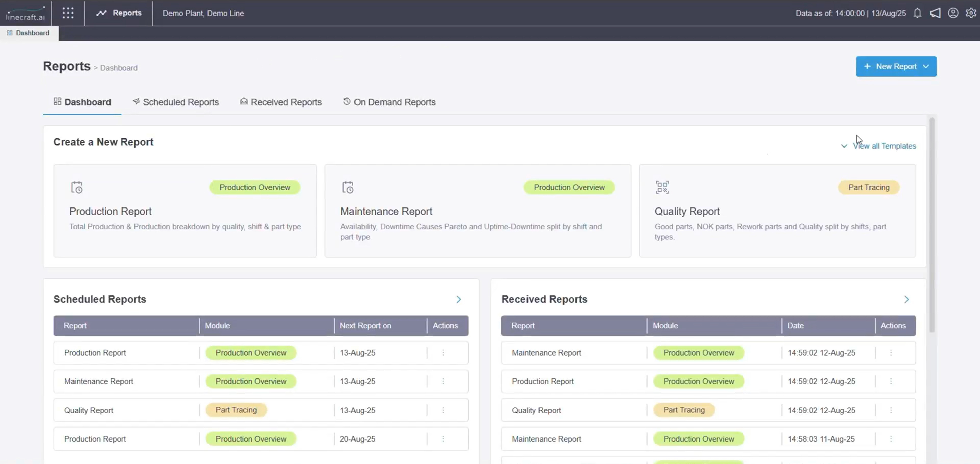Open the Quality Report template card
Screen dimensions: 980x464
778,211
